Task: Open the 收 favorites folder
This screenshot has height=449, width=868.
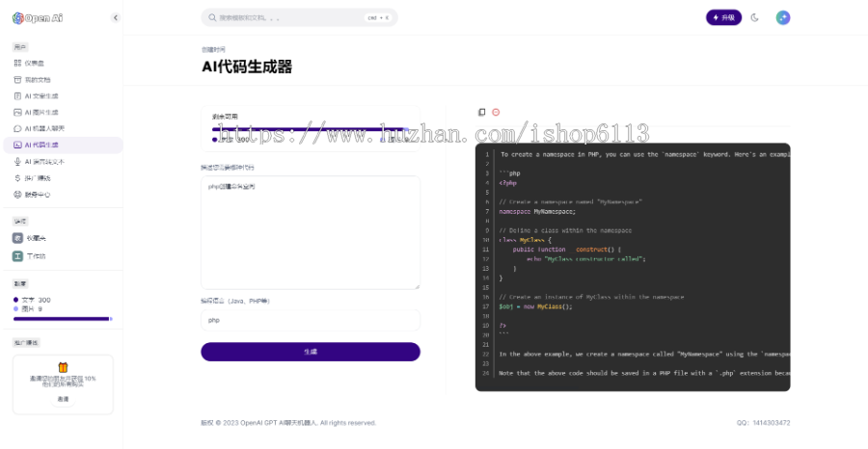Action: [x=63, y=238]
